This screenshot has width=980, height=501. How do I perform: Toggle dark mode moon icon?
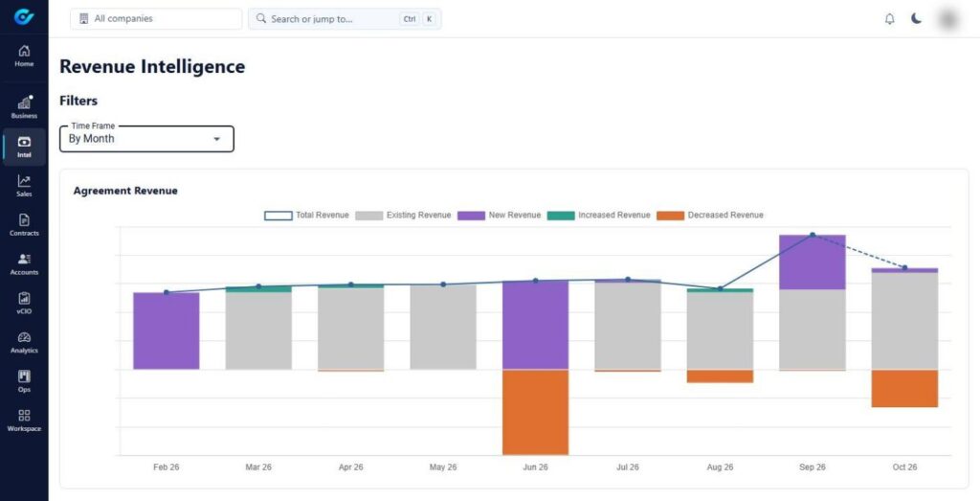(x=916, y=19)
